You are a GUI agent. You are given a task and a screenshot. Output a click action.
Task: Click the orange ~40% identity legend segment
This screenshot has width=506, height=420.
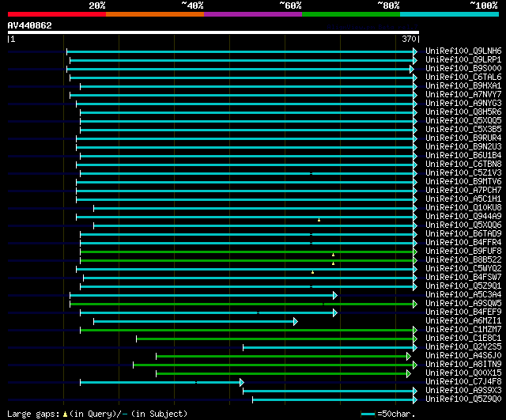155,14
